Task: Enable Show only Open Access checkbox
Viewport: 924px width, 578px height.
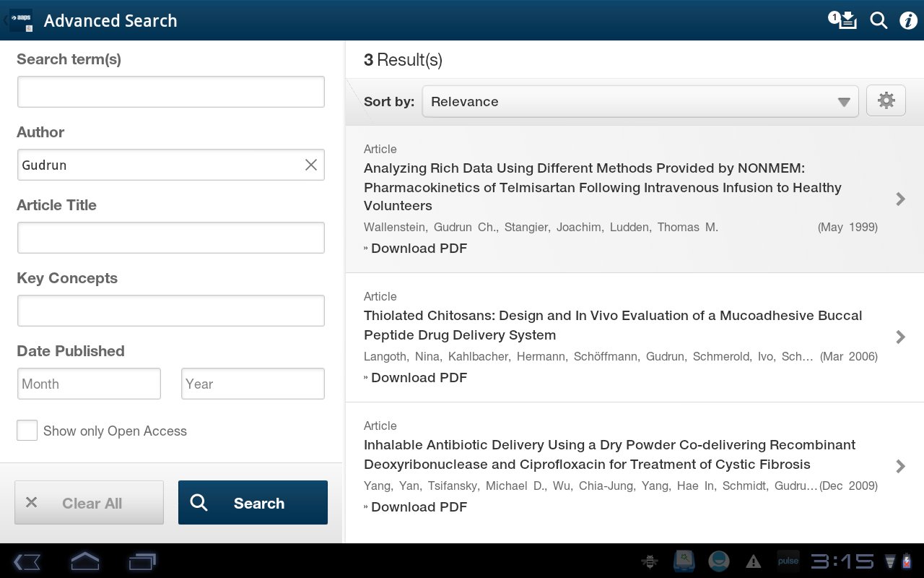Action: coord(27,431)
